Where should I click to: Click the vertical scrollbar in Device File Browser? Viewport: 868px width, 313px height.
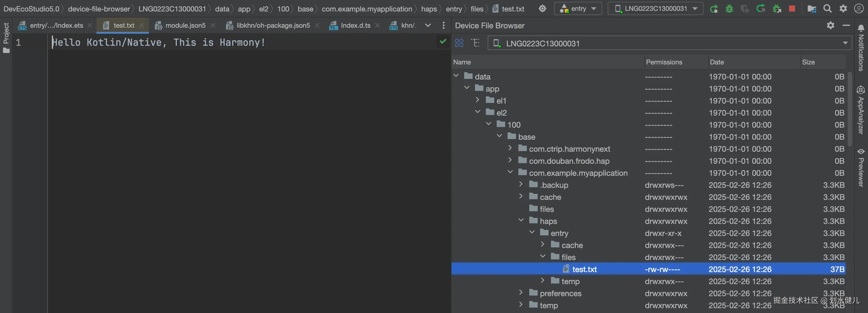850,109
